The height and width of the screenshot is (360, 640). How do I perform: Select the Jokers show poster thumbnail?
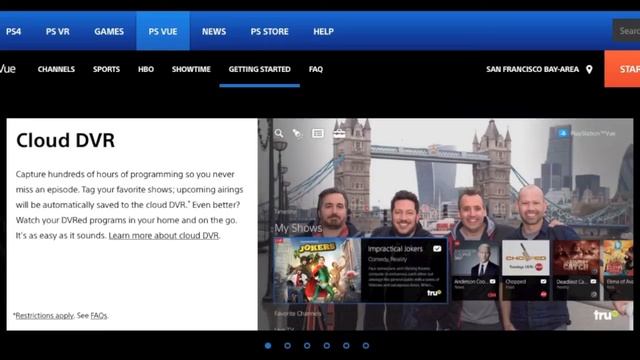(x=317, y=270)
